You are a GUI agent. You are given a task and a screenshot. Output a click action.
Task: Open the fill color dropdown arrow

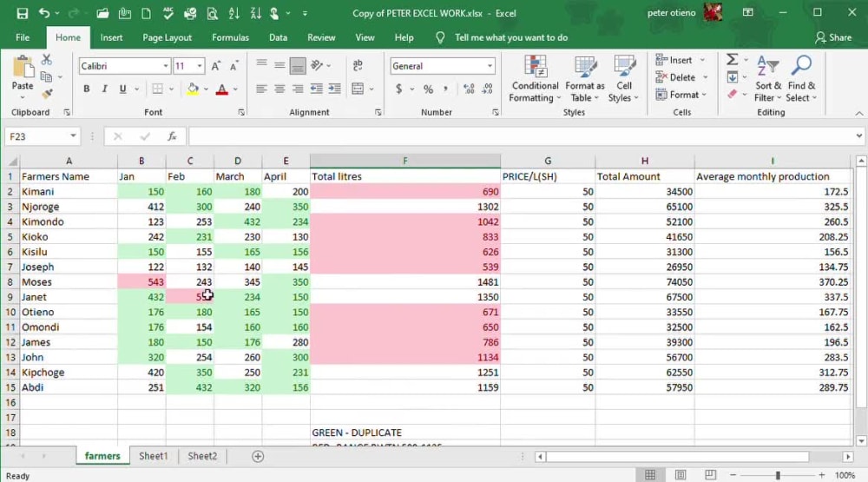[206, 89]
